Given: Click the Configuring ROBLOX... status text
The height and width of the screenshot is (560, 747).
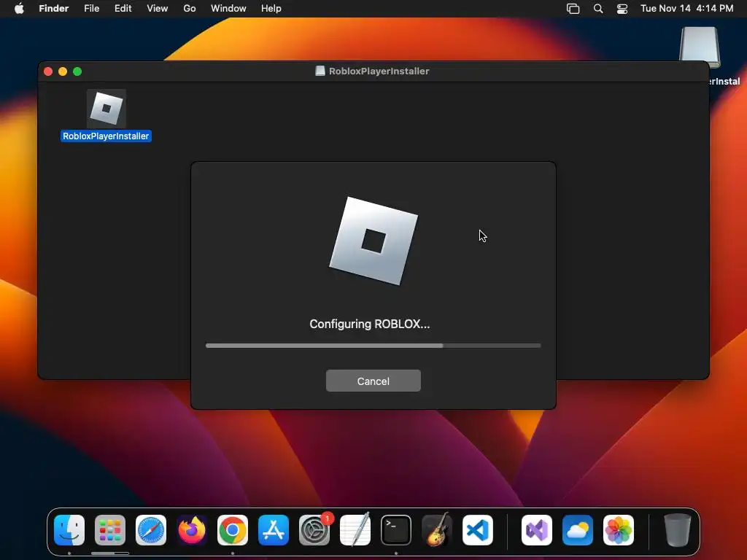Looking at the screenshot, I should pyautogui.click(x=369, y=324).
